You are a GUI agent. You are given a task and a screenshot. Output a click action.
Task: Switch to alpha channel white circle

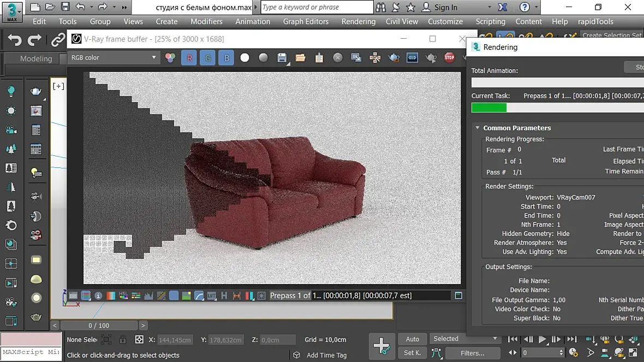click(x=245, y=58)
